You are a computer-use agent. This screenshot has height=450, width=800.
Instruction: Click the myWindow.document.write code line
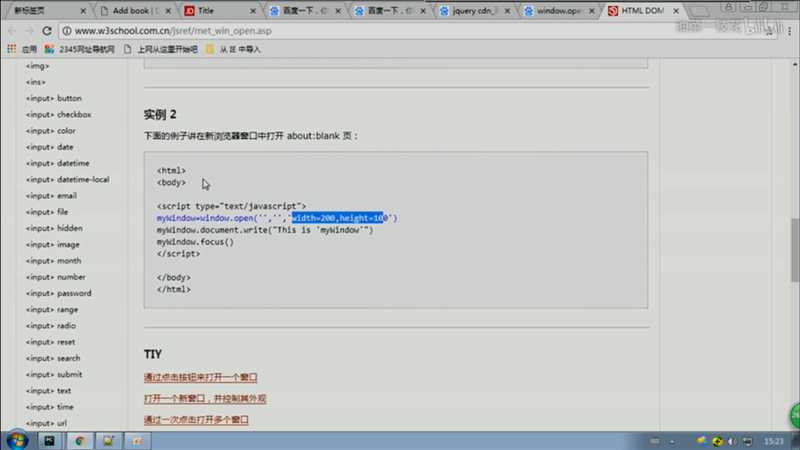pyautogui.click(x=265, y=230)
